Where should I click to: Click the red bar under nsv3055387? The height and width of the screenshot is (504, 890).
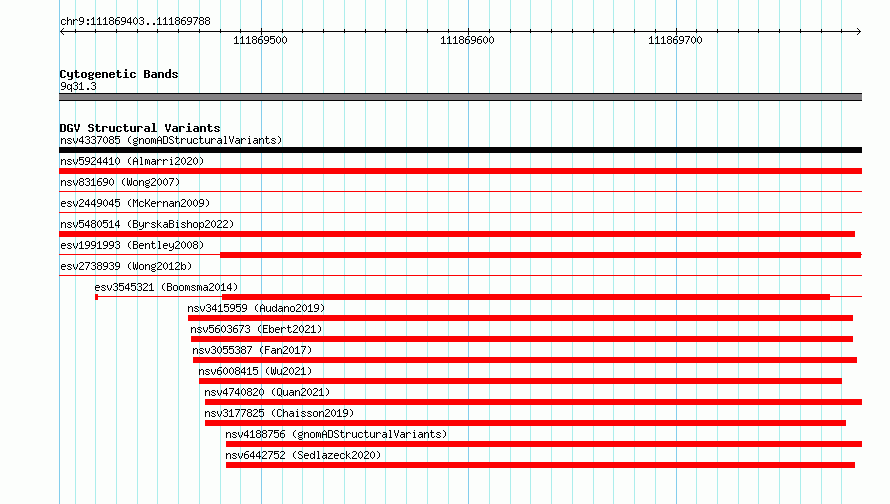coord(525,360)
